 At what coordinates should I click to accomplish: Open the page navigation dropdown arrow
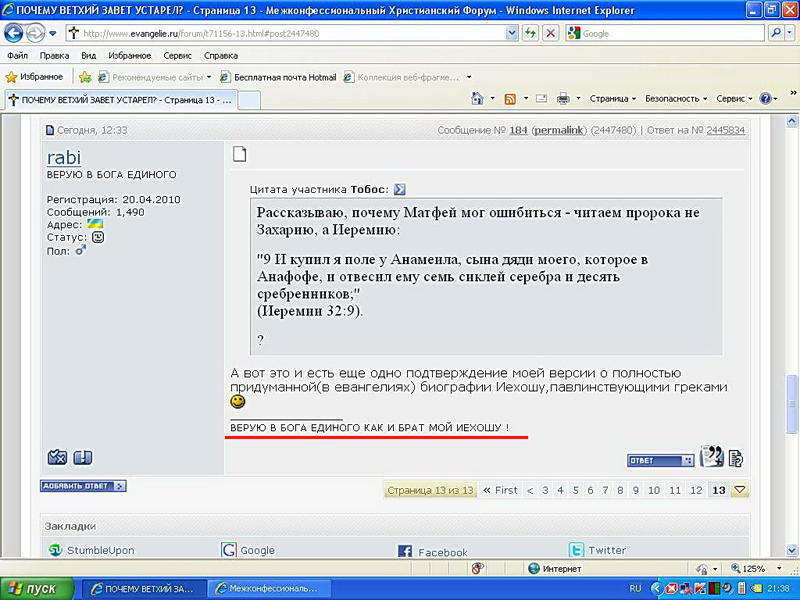tap(741, 490)
